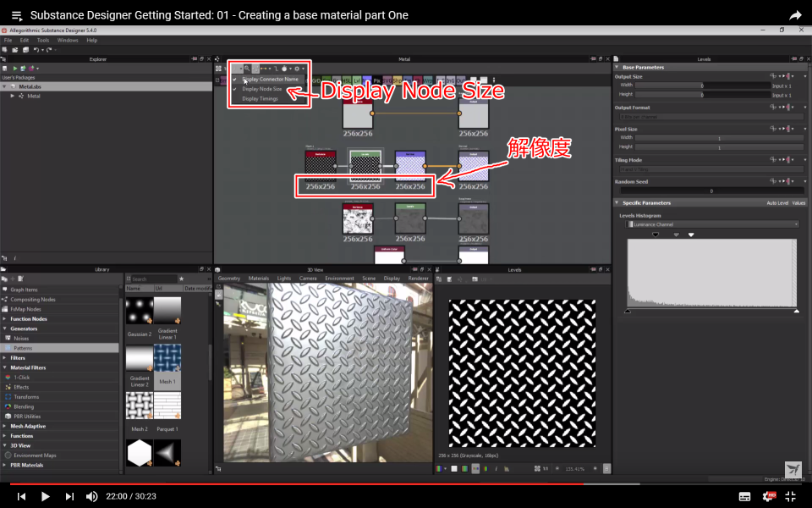Expand PBR Materials category
This screenshot has width=812, height=508.
[5, 465]
